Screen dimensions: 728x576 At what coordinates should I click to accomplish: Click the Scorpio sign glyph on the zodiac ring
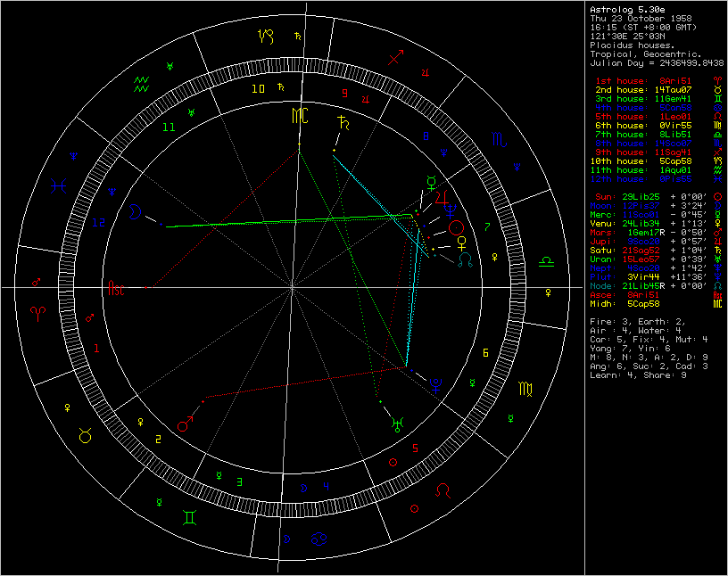tap(497, 141)
